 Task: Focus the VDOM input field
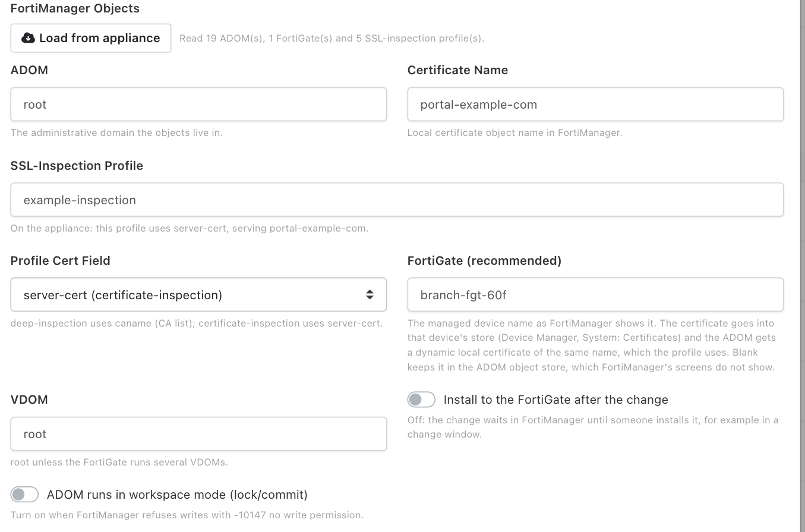[198, 433]
